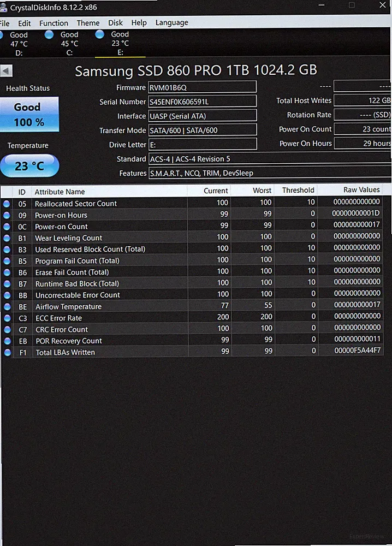Image resolution: width=392 pixels, height=546 pixels.
Task: Open the Language menu
Action: tap(171, 22)
